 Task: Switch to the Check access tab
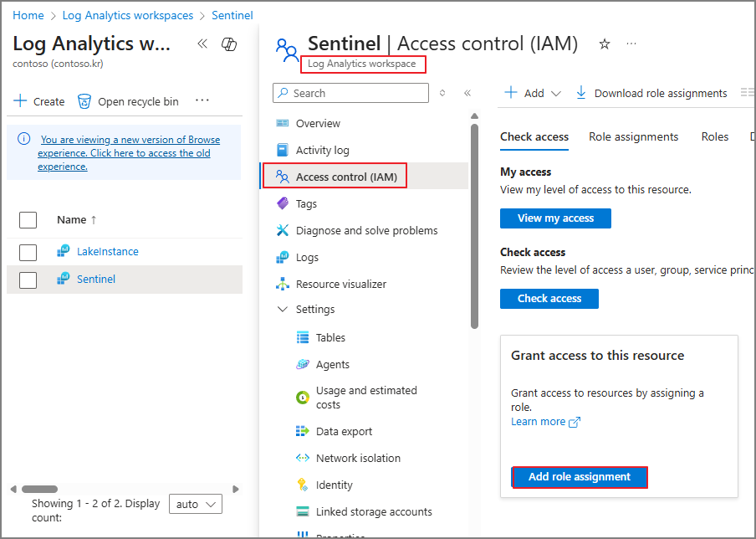(534, 137)
